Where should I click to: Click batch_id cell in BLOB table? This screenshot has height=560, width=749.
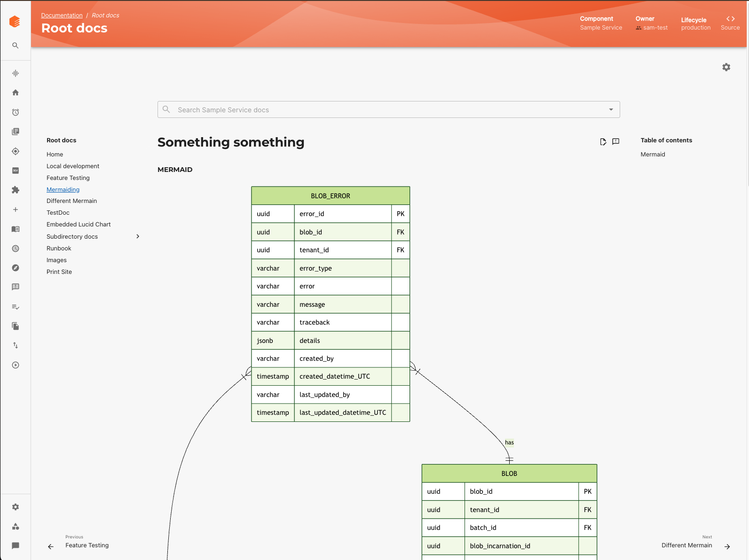pos(521,528)
